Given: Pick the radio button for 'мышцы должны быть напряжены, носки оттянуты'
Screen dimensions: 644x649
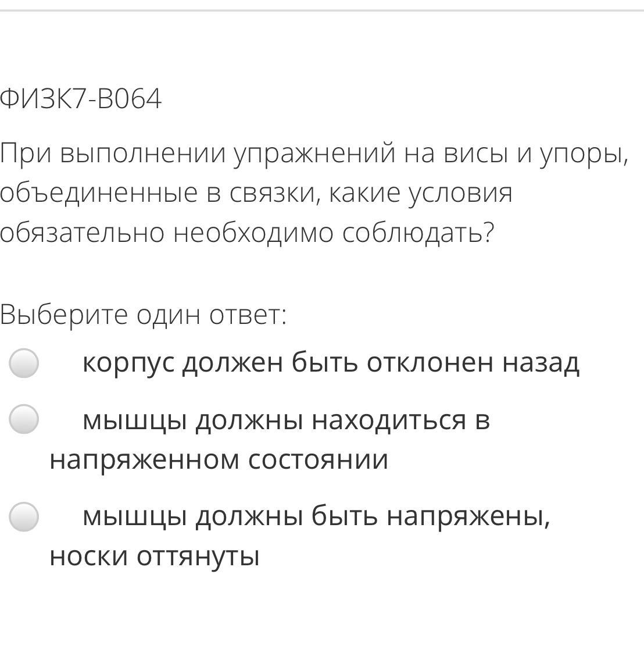Looking at the screenshot, I should 24,516.
